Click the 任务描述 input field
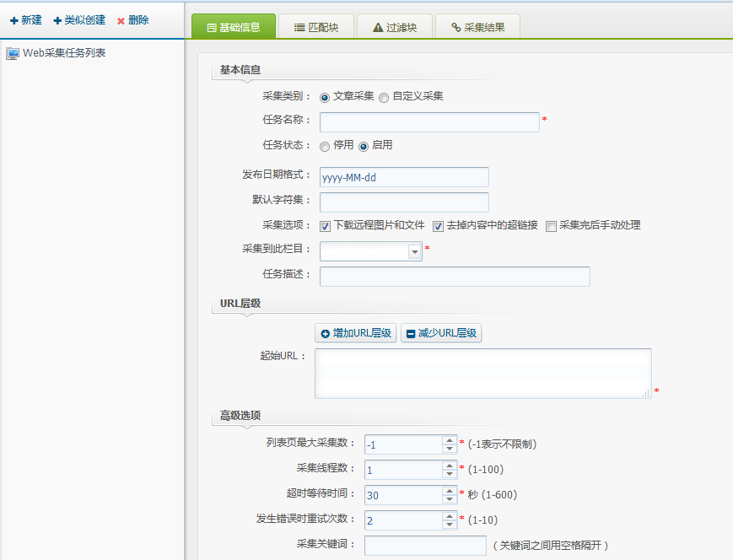This screenshot has width=733, height=560. 455,277
